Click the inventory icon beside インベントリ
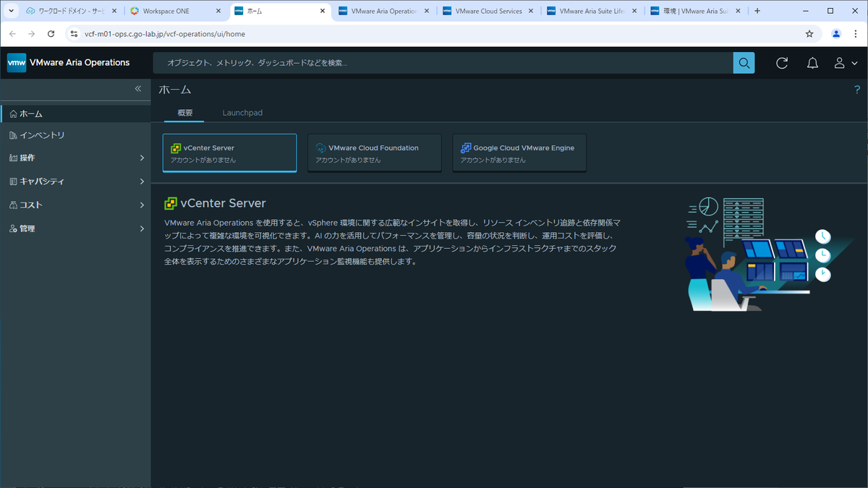Viewport: 868px width, 488px height. (13, 135)
